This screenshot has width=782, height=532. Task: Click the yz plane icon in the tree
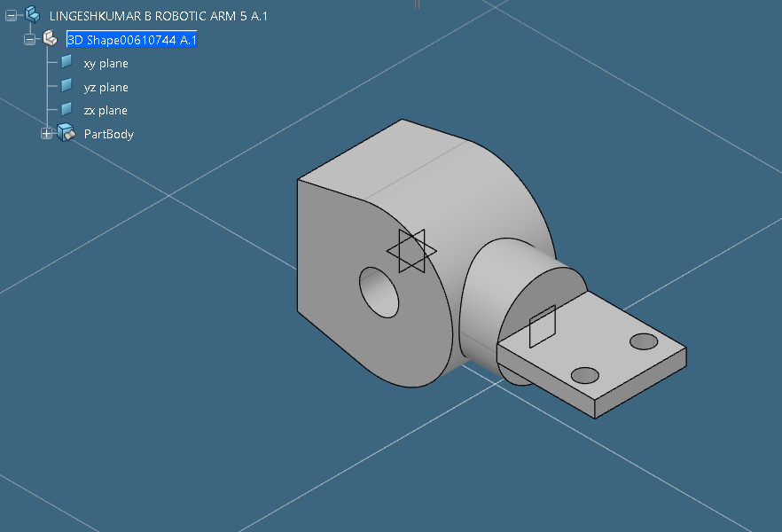[x=65, y=86]
